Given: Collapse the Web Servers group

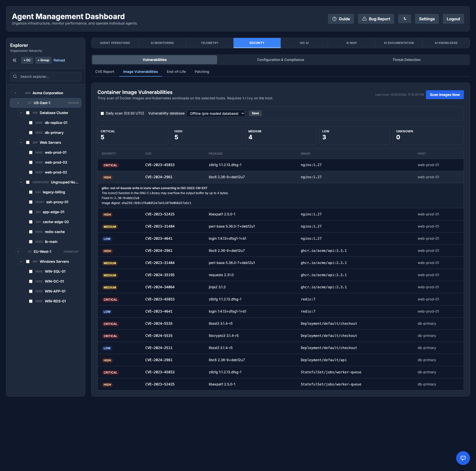Looking at the screenshot, I should tap(21, 143).
